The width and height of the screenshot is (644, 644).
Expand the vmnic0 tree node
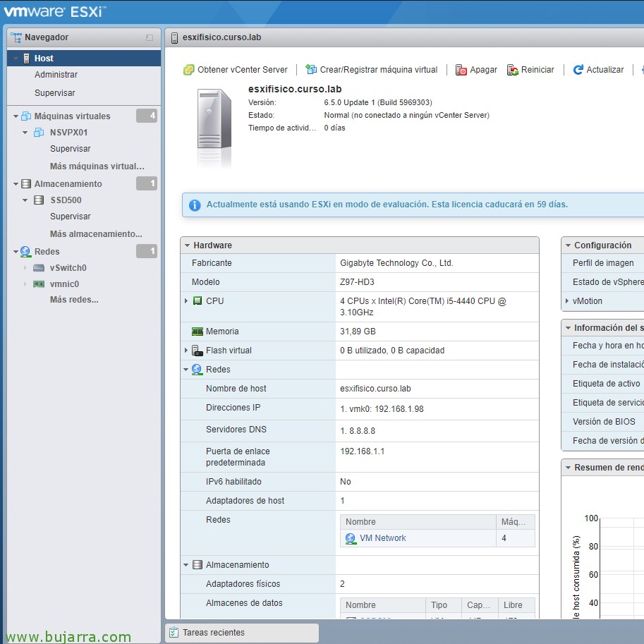(x=25, y=284)
